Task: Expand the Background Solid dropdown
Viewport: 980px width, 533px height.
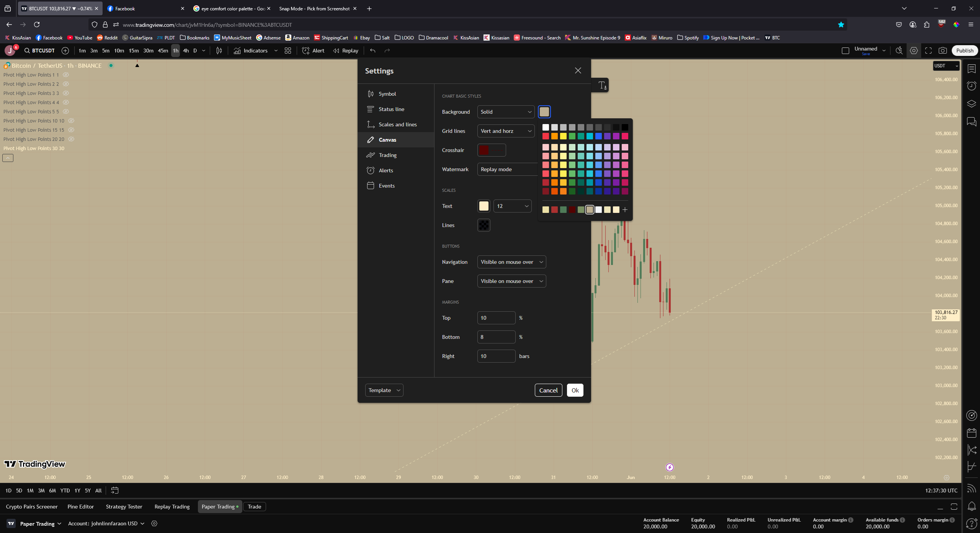Action: tap(505, 112)
